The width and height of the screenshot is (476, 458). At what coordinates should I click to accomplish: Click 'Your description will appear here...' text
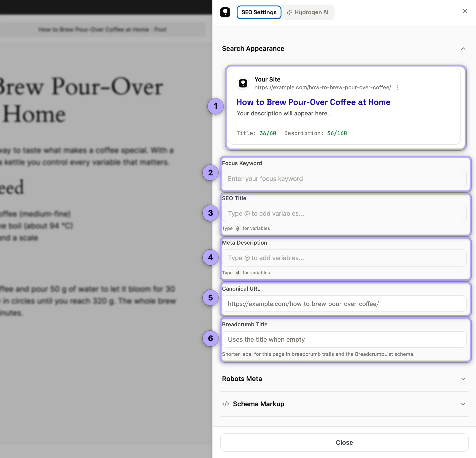[x=284, y=113]
